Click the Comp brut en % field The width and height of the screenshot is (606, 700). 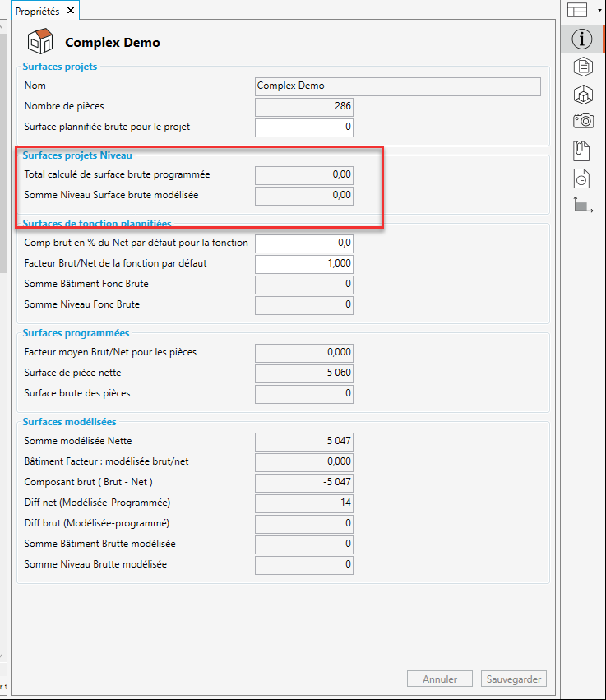coord(304,243)
